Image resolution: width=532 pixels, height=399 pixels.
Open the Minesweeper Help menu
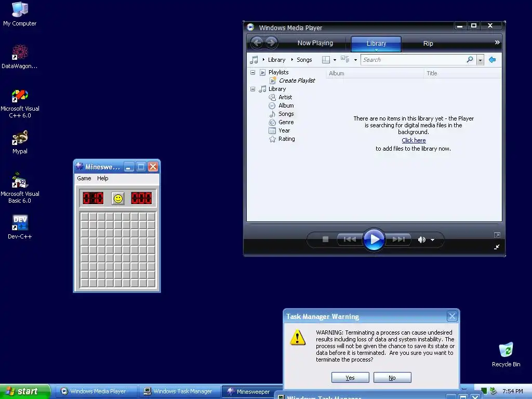tap(102, 179)
